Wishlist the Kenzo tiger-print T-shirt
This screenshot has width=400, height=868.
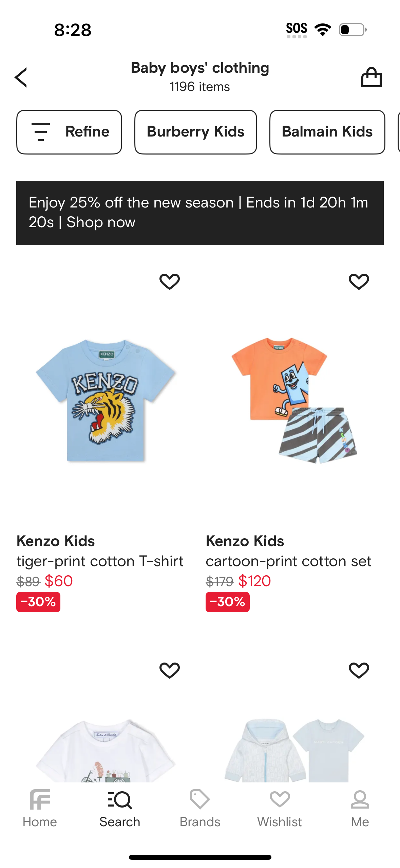click(170, 282)
